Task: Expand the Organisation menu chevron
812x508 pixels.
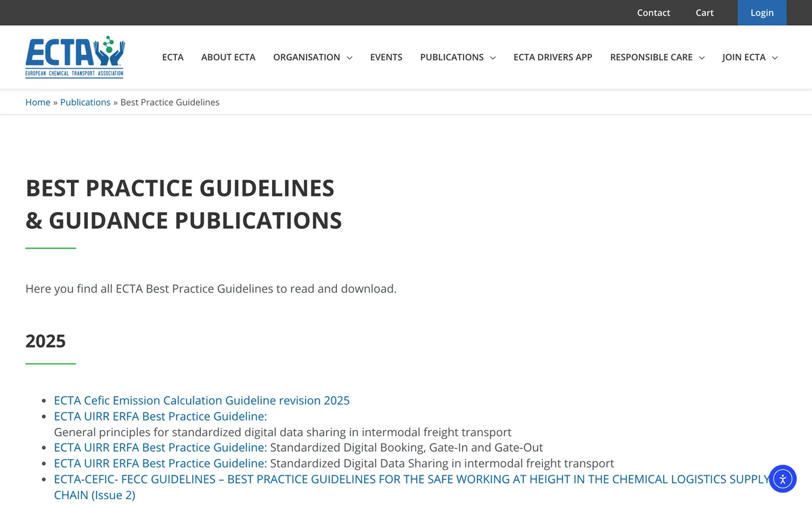Action: 349,58
